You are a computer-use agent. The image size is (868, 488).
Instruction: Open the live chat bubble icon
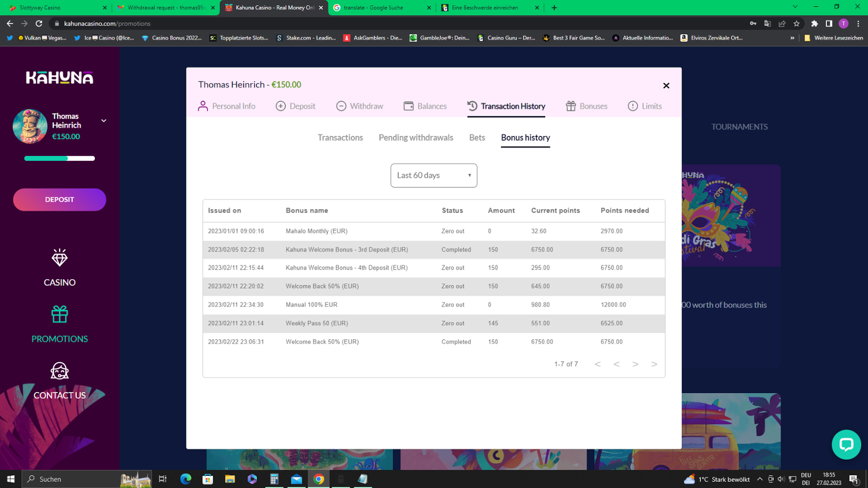click(846, 444)
